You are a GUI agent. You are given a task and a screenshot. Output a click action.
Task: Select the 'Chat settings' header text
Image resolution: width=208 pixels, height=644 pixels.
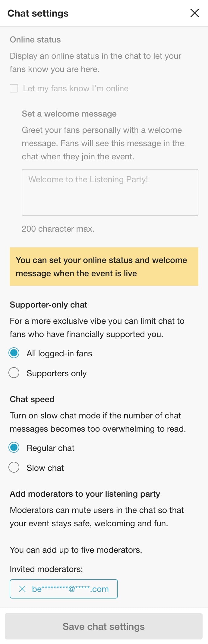(38, 13)
